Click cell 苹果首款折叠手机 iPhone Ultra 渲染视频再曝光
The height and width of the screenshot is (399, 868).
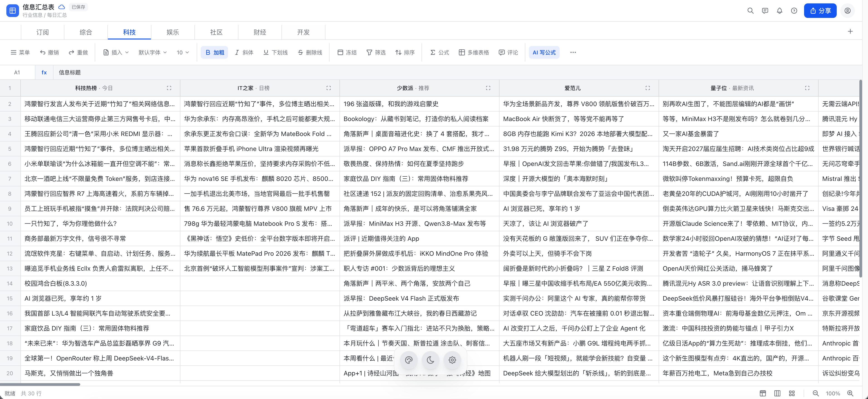[x=260, y=149]
